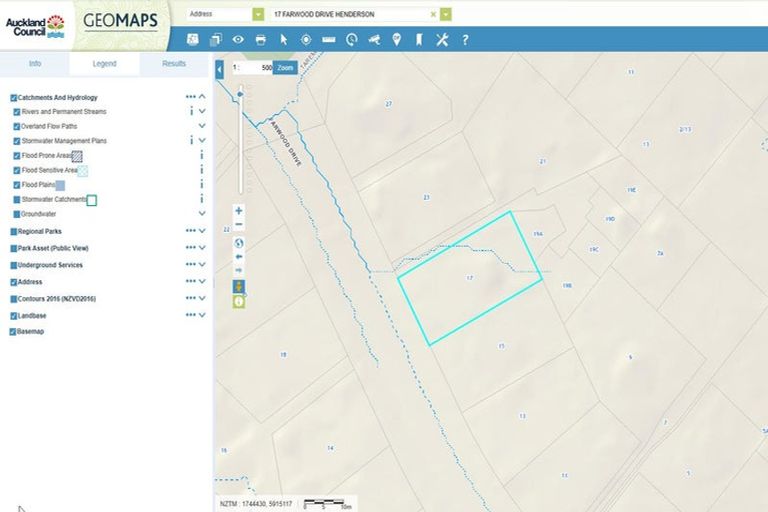The width and height of the screenshot is (768, 512).
Task: Open the tools wrench icon
Action: click(442, 40)
